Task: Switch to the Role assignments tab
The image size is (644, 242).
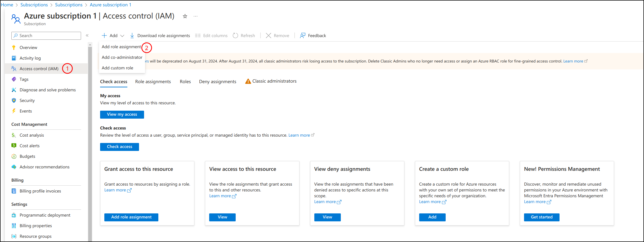Action: pyautogui.click(x=153, y=82)
